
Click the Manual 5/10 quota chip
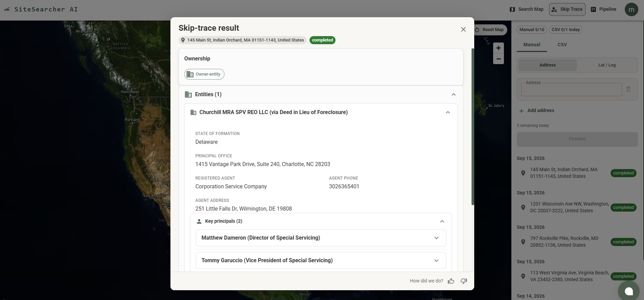532,30
